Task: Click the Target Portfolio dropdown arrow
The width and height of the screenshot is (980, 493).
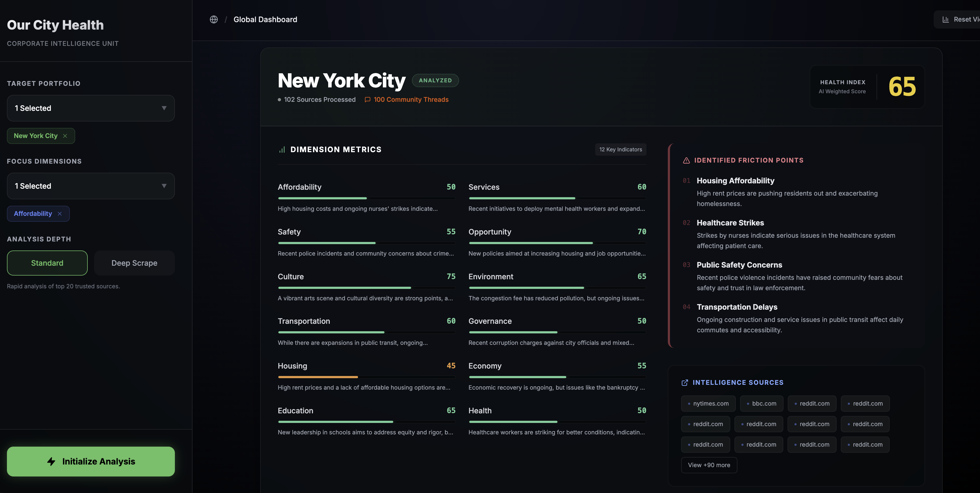Action: (x=164, y=108)
